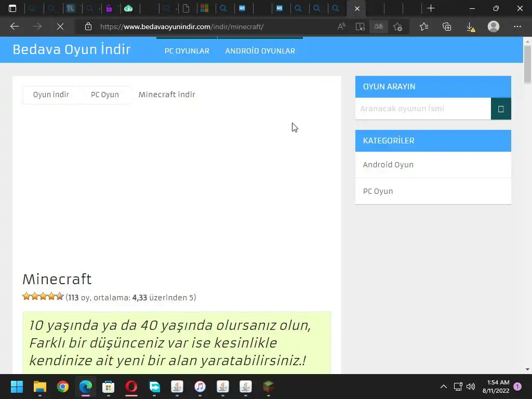Image resolution: width=532 pixels, height=399 pixels.
Task: Click the Oyun indir breadcrumb
Action: point(51,95)
